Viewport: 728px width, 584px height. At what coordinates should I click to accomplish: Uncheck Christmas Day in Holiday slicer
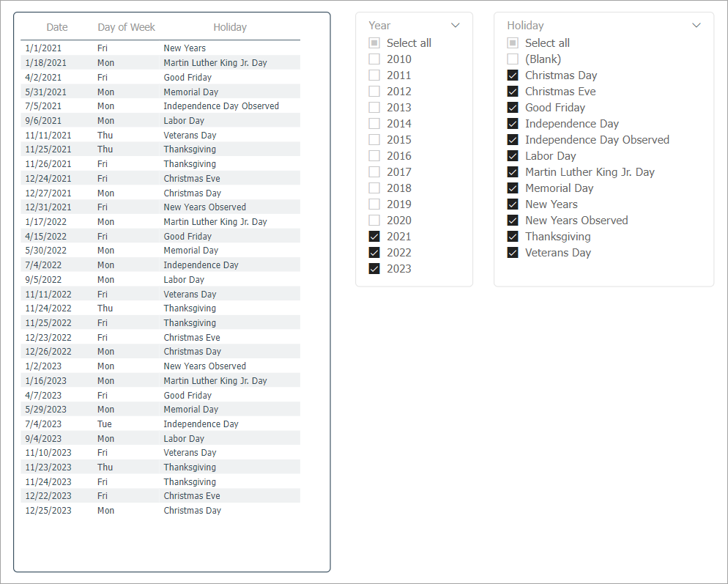click(x=513, y=75)
